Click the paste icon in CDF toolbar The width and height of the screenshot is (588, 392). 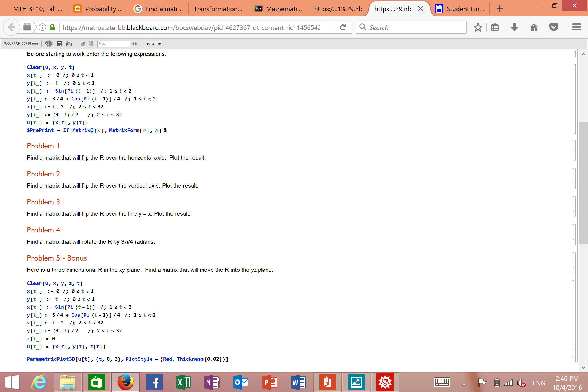tap(91, 44)
